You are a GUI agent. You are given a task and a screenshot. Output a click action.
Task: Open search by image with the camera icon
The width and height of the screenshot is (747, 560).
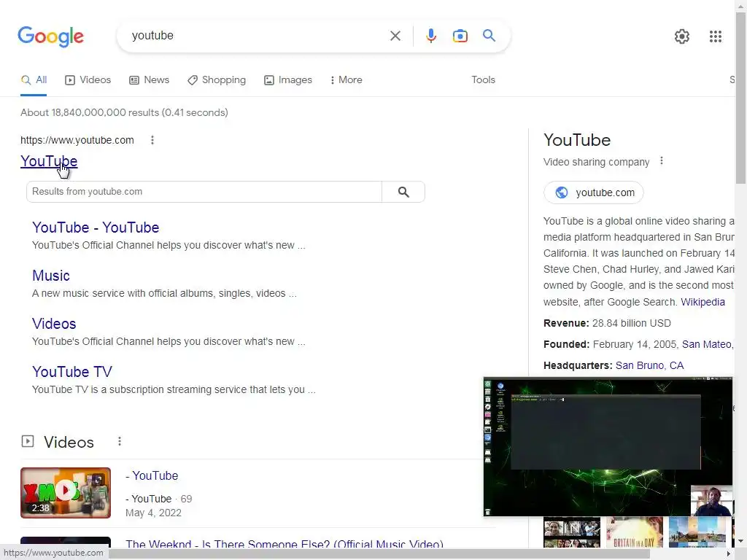460,36
